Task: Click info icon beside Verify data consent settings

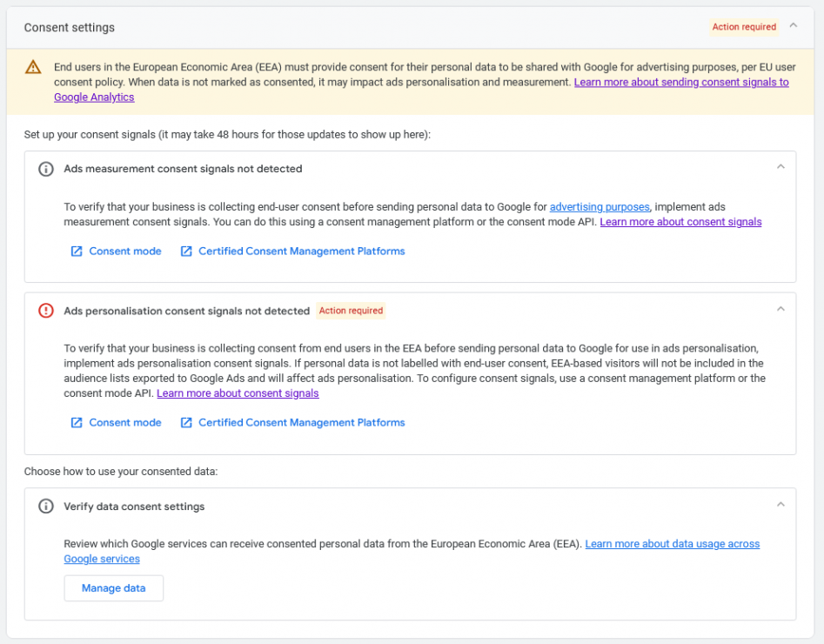Action: [46, 506]
